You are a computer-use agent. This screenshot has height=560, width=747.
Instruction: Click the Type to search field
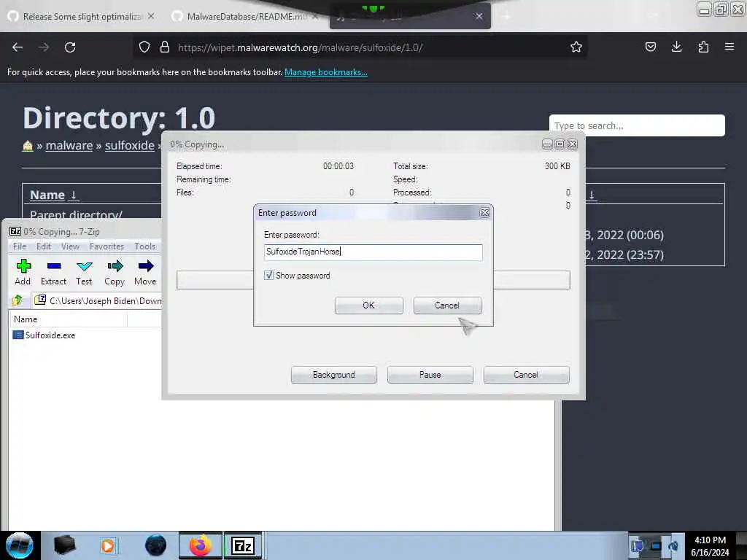pyautogui.click(x=637, y=125)
